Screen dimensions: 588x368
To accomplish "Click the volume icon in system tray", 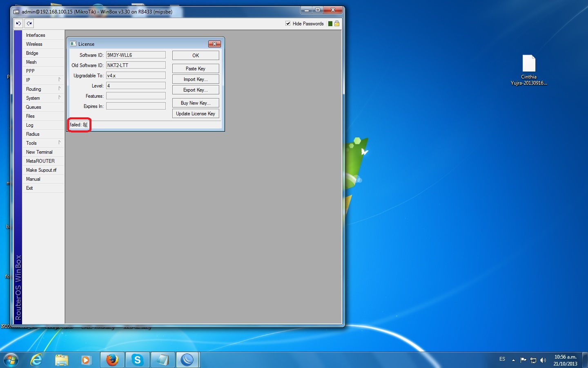I will point(543,360).
